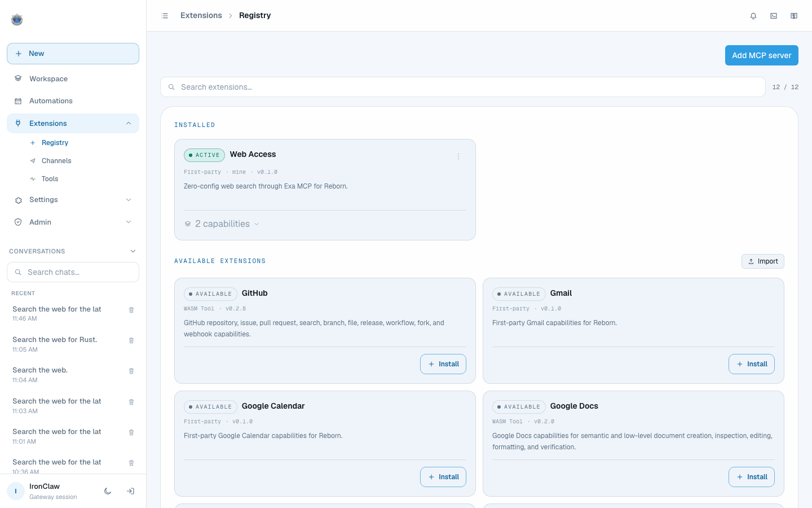Click the Google Docs card title
This screenshot has height=508, width=812.
click(x=574, y=406)
